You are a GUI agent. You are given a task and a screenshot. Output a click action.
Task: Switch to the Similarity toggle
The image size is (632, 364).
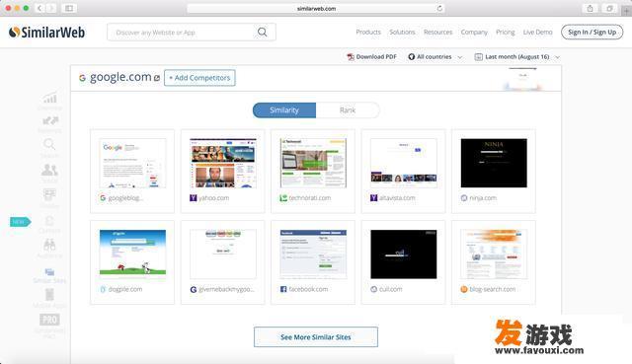point(284,109)
